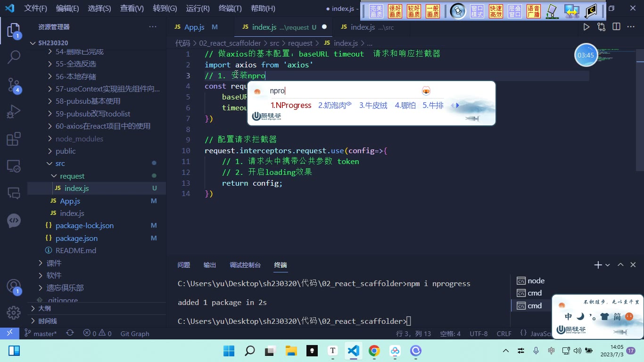Open the Run and Debug view

[x=14, y=112]
